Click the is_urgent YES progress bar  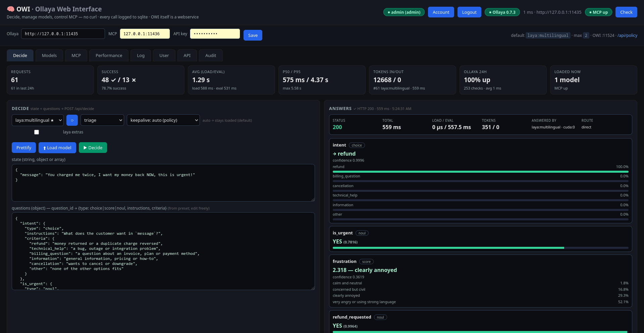click(480, 248)
